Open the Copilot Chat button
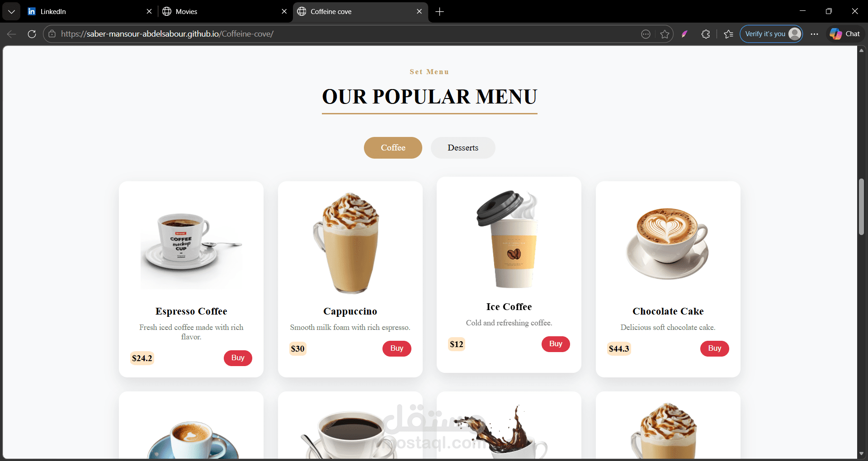The height and width of the screenshot is (461, 868). pos(845,34)
